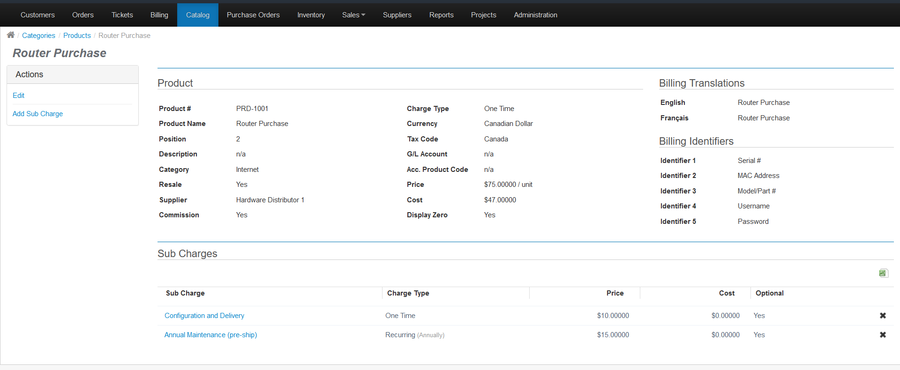Click the $15.00000 price cell
900x370 pixels.
coord(613,335)
